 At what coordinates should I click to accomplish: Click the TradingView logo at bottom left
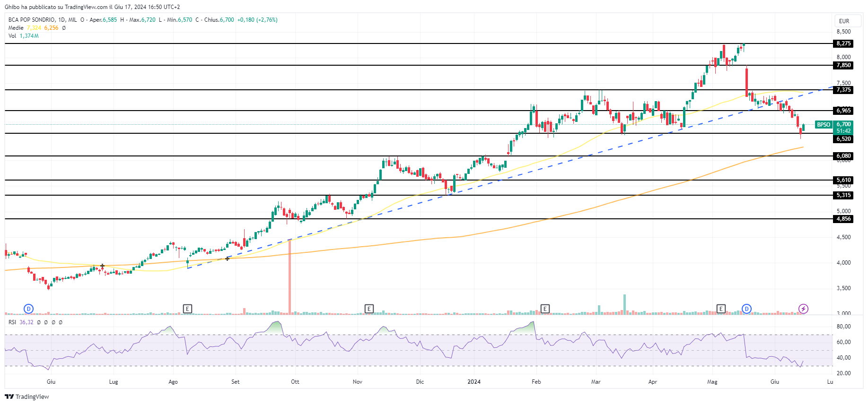click(x=27, y=396)
